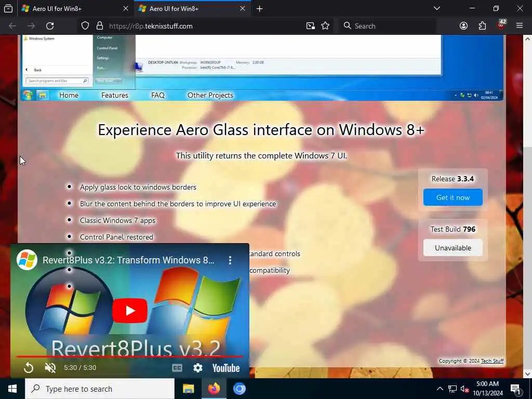Replay the finished video

click(x=29, y=368)
